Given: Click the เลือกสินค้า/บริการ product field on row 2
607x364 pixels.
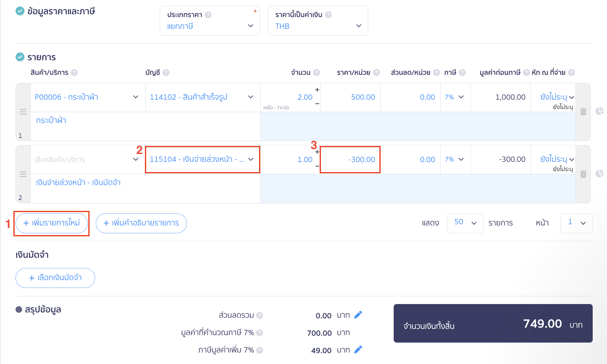Looking at the screenshot, I should pos(82,160).
